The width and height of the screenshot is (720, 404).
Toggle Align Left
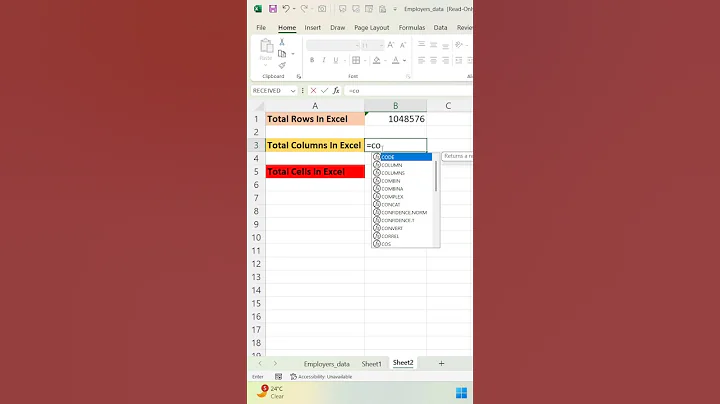pyautogui.click(x=421, y=60)
